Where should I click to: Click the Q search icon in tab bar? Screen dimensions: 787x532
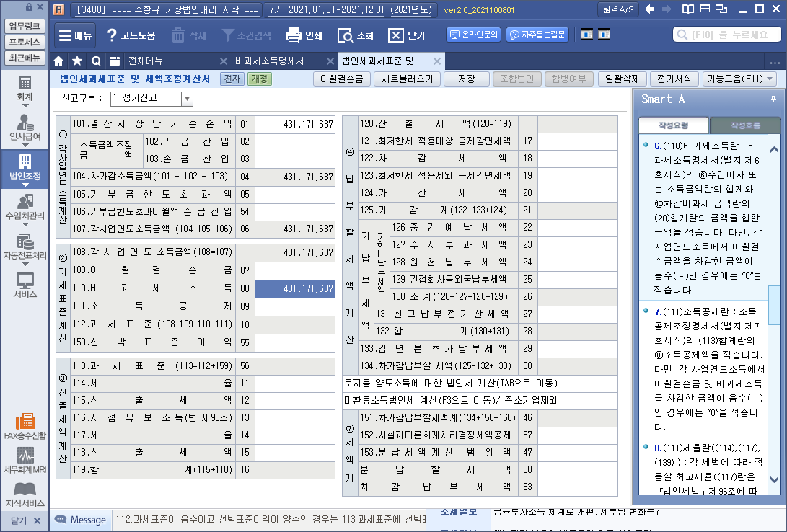pos(96,61)
